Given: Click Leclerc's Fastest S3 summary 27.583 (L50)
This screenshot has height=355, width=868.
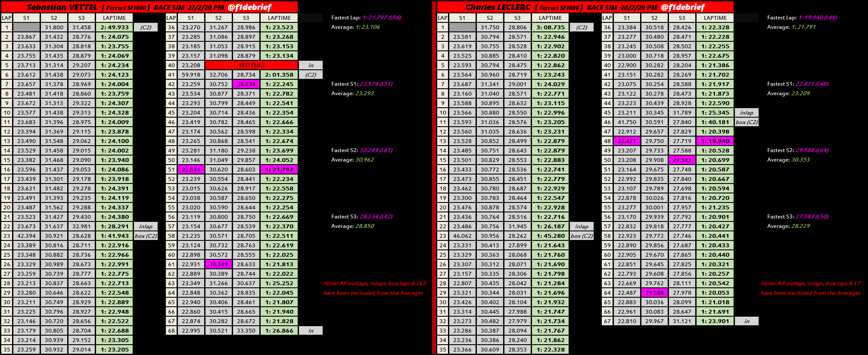Looking at the screenshot, I should click(812, 217).
